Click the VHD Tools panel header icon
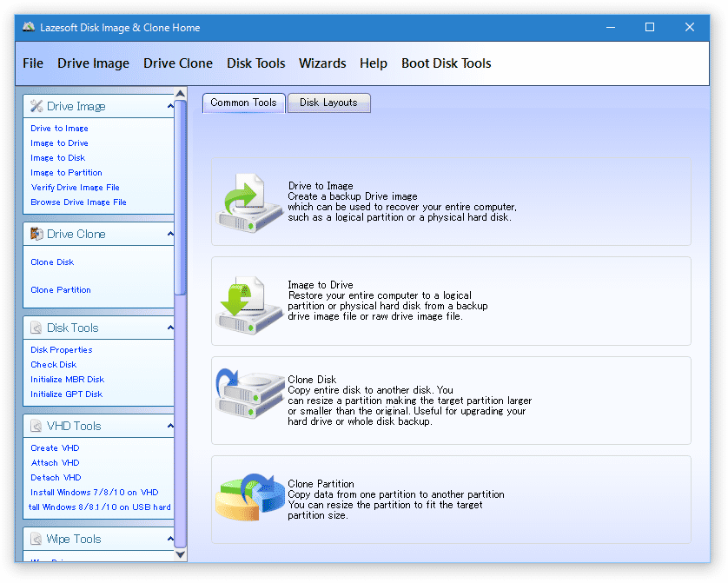728x583 pixels. [36, 426]
